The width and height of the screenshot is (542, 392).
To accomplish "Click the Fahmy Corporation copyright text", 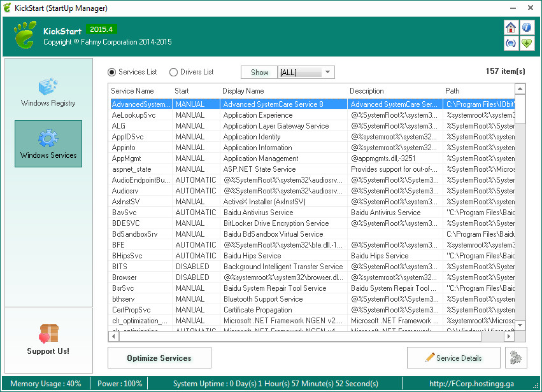I will click(x=108, y=42).
